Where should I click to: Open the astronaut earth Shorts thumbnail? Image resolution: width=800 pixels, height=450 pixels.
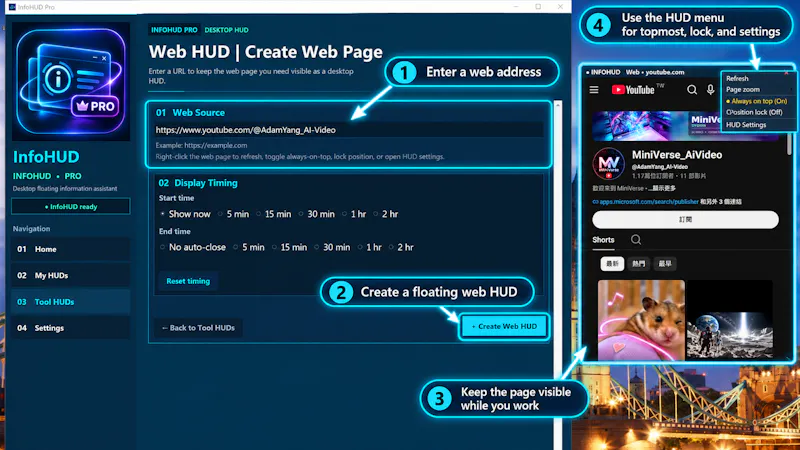(730, 319)
